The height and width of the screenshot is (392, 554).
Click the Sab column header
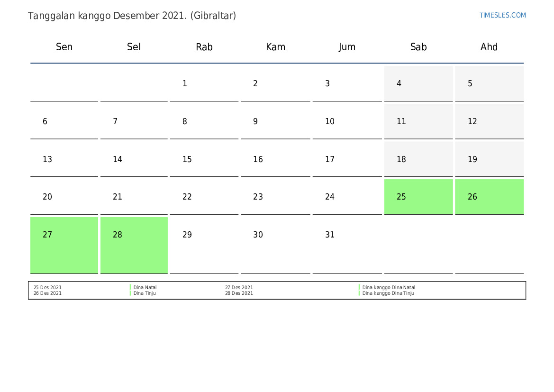(418, 46)
